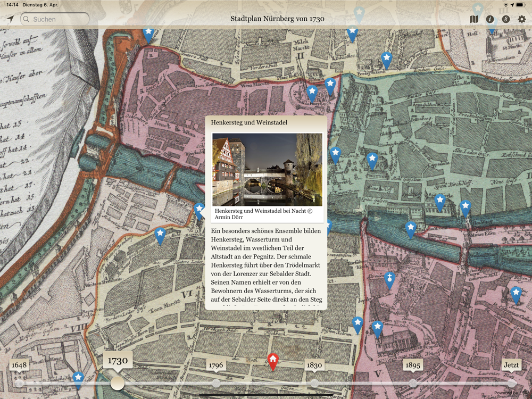Select the 1730 timeline label

(118, 360)
